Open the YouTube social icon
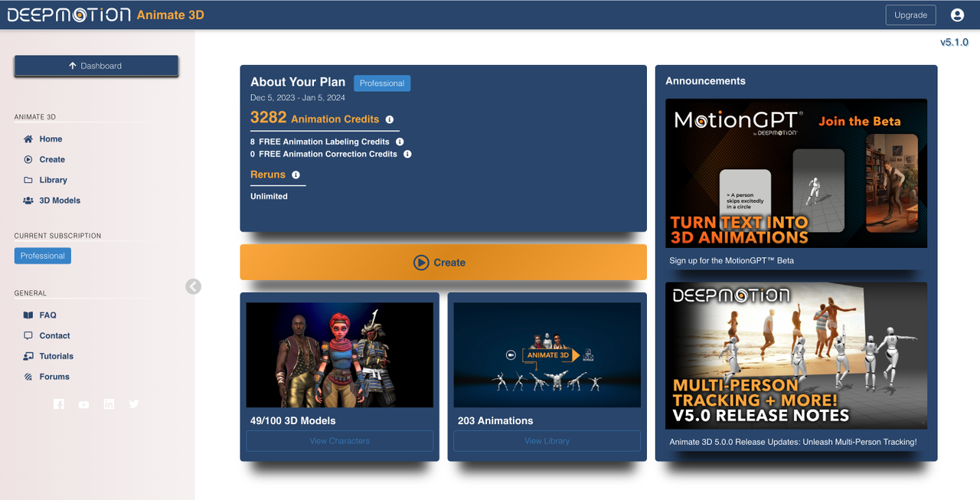980x500 pixels. tap(83, 404)
